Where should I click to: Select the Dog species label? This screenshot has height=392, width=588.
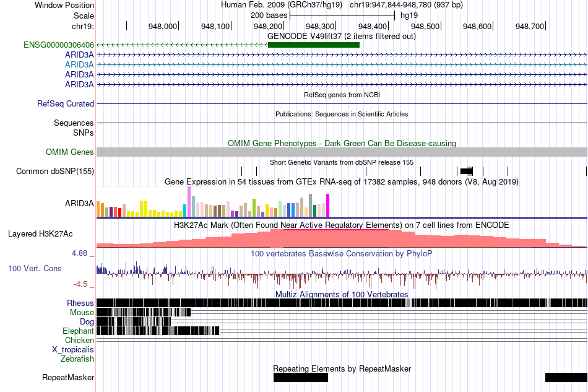[87, 322]
